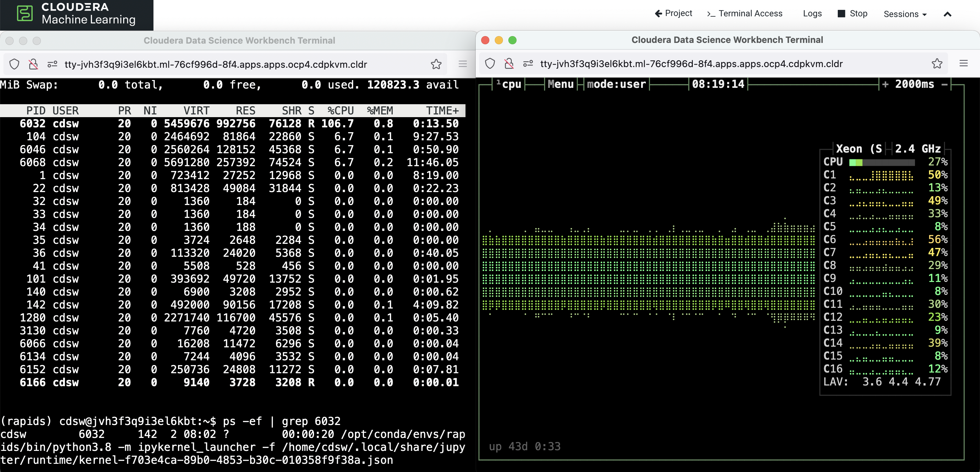Image resolution: width=980 pixels, height=472 pixels.
Task: Click Cloudera Machine Learning logo
Action: coord(76,14)
